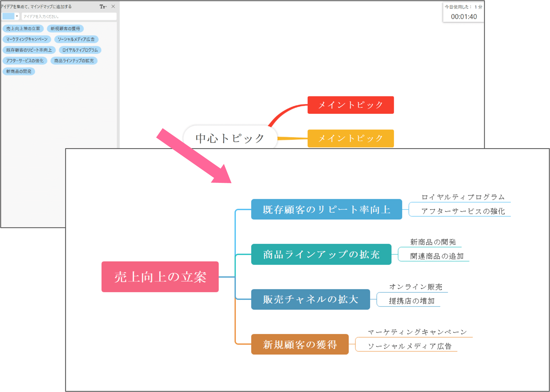Select the 提携店の増加 subtopic
The image size is (550, 392).
tap(411, 301)
